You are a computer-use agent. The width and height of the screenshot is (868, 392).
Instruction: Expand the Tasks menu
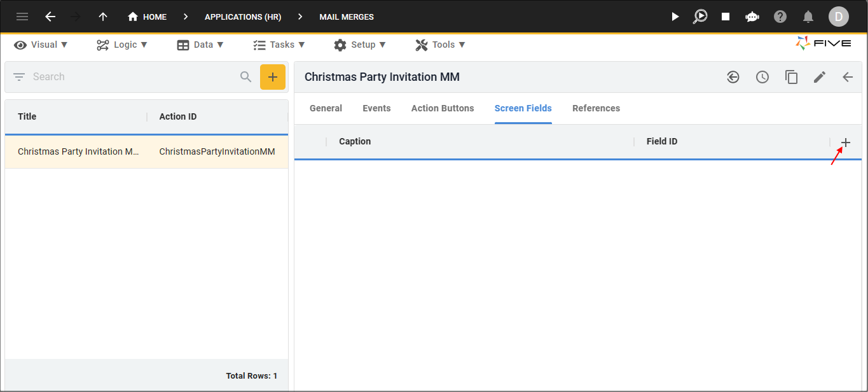279,45
